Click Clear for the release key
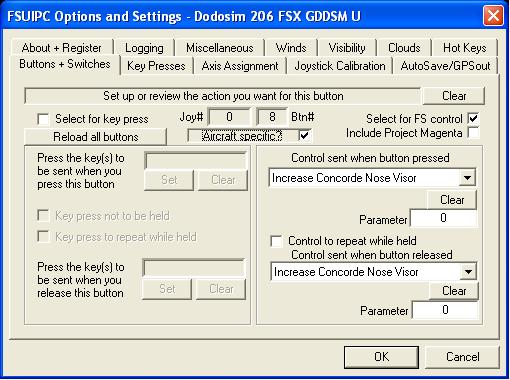This screenshot has width=510, height=380. [221, 289]
